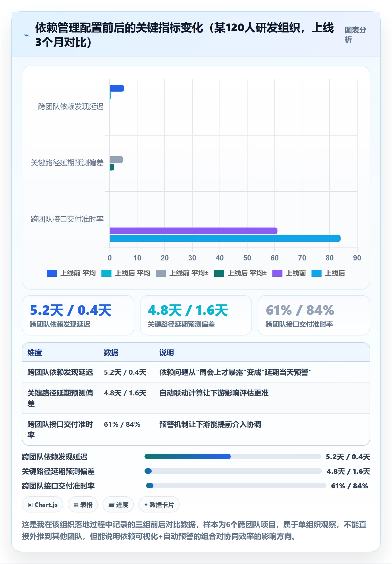Click the lightning icon beside the title
This screenshot has height=564, width=392.
pos(26,35)
